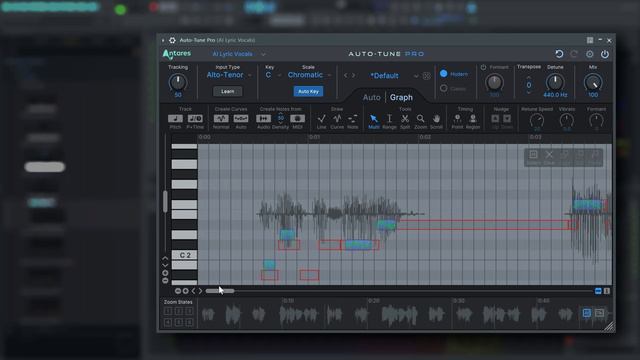Click the Clear X icon in graph overlay
Image resolution: width=640 pixels, height=360 pixels.
(x=549, y=155)
